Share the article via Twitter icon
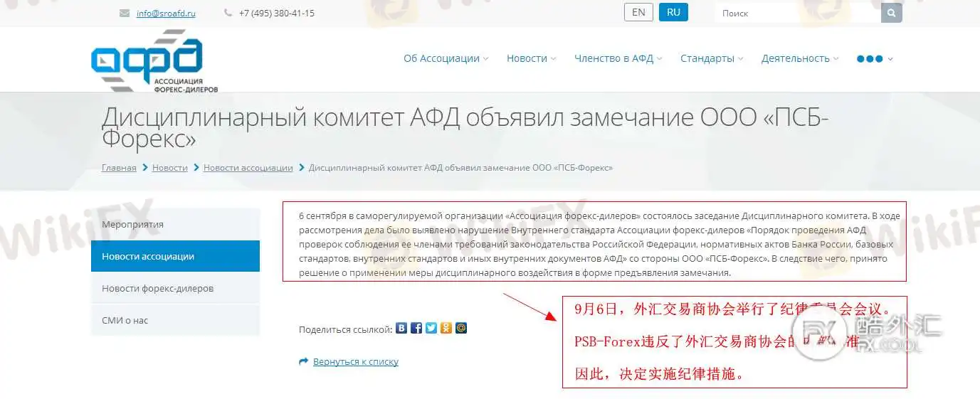 point(431,329)
